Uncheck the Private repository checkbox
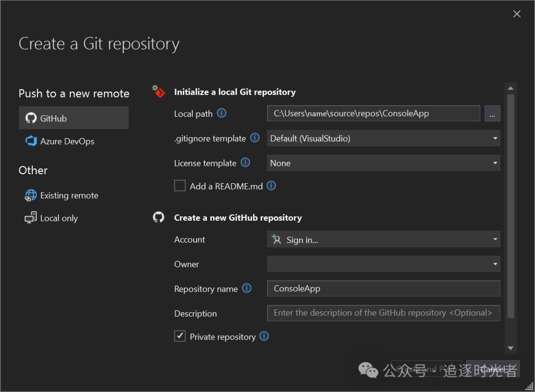Viewport: 535px width, 392px height. click(x=180, y=337)
